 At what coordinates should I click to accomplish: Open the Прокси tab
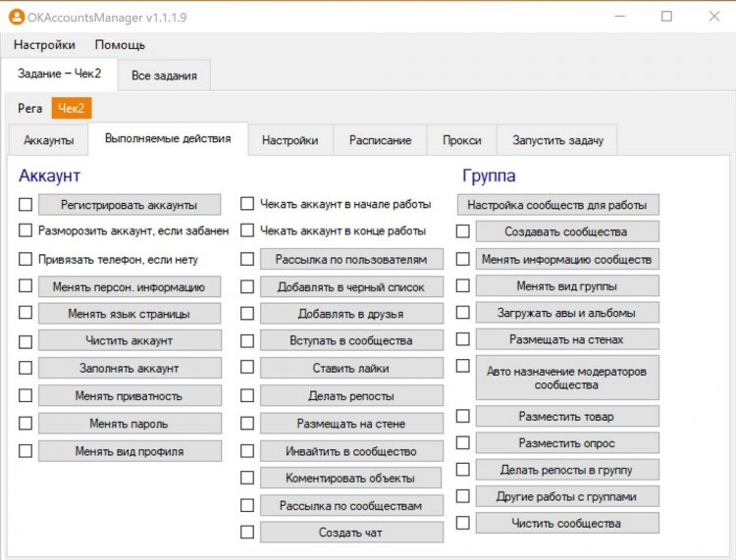[x=461, y=140]
